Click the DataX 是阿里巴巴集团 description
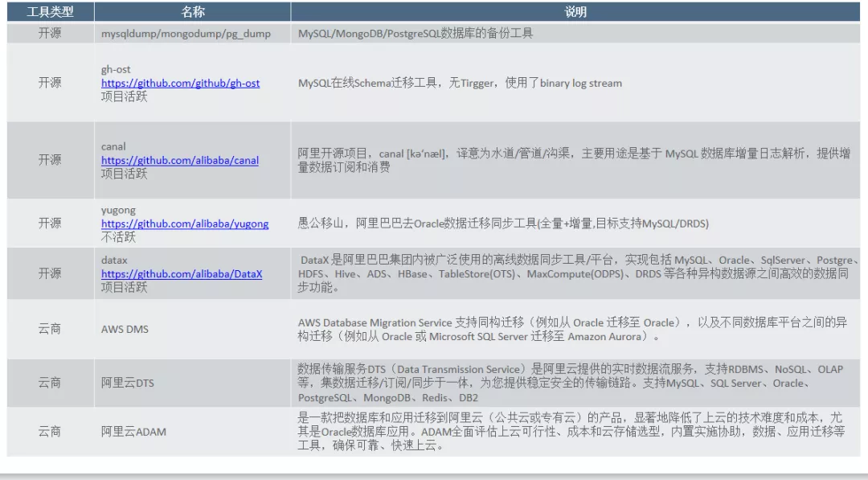868x480 pixels. pos(578,273)
